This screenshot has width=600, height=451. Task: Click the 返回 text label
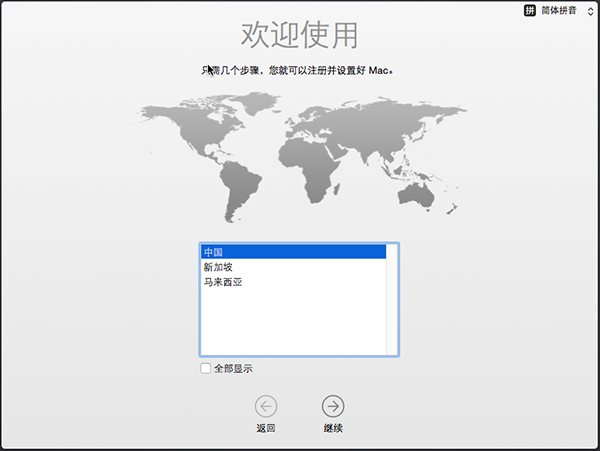[266, 428]
